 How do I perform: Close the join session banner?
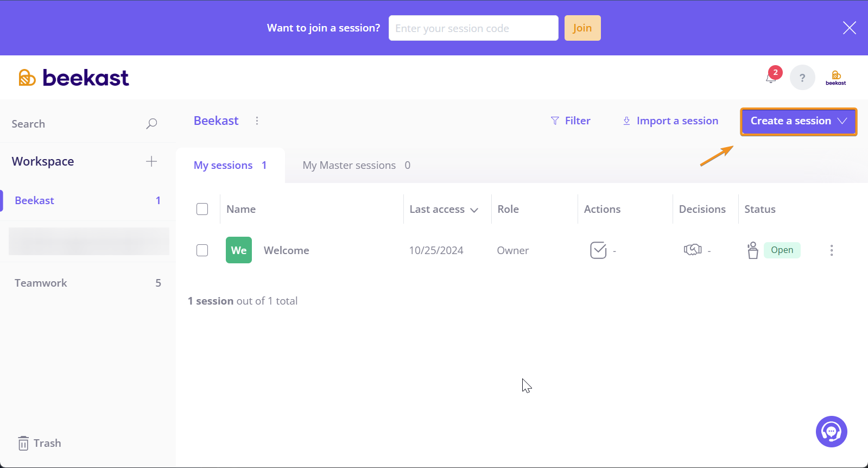tap(850, 28)
